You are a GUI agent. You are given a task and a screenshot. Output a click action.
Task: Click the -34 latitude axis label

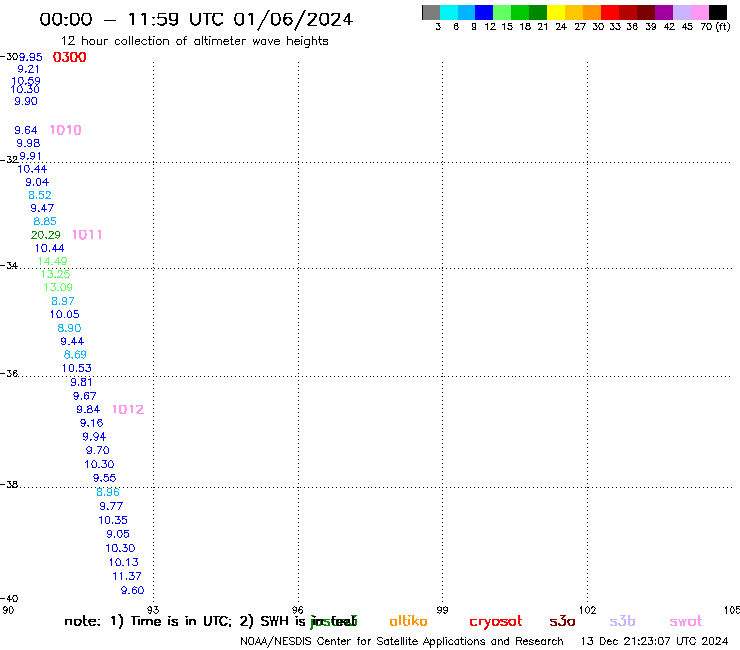pos(9,266)
